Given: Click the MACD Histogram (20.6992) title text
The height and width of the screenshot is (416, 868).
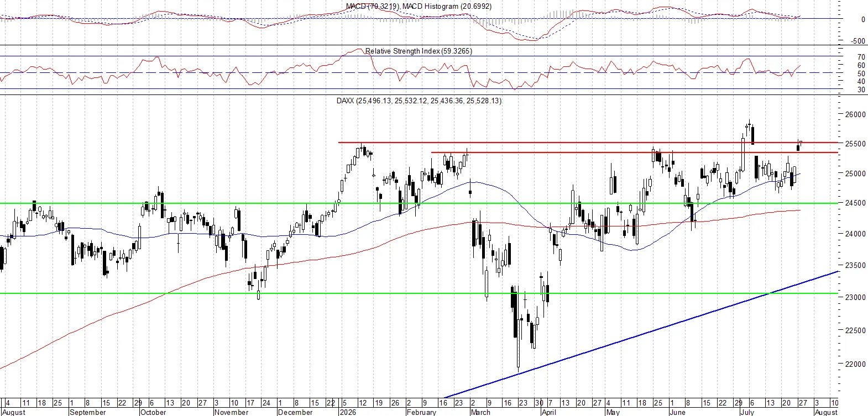Looking at the screenshot, I should tap(447, 6).
